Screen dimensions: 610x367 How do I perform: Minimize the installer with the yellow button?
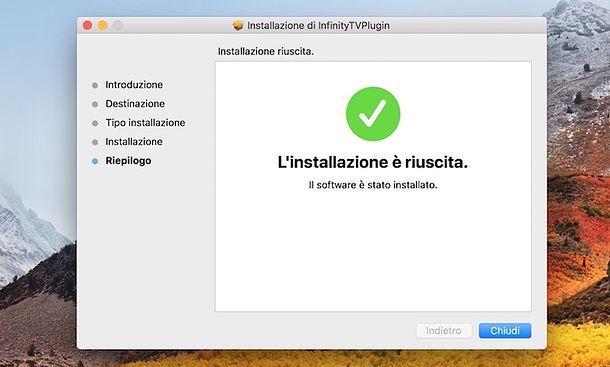(103, 26)
